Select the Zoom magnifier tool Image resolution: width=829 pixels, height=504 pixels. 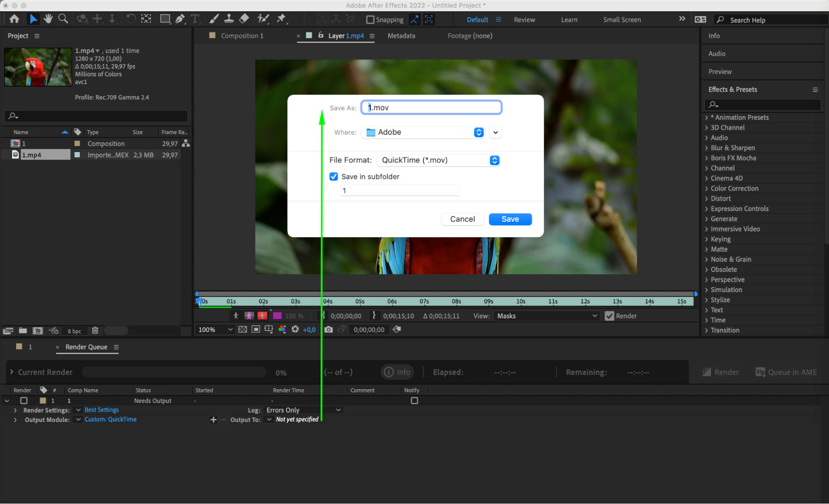coord(63,19)
